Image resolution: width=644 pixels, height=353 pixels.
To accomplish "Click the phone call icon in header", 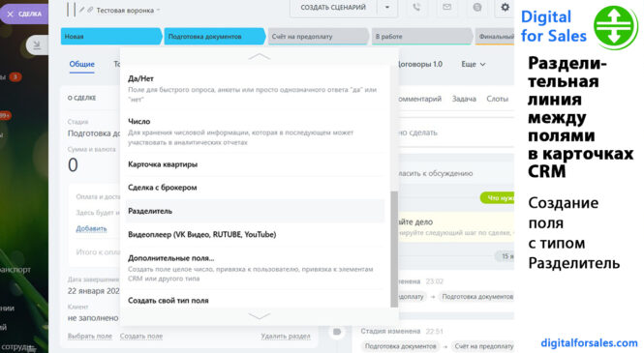I will [x=416, y=8].
